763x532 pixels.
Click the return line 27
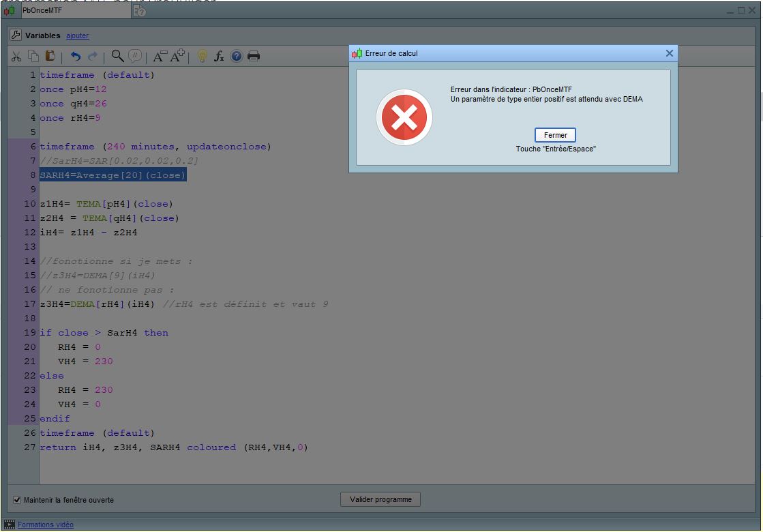(174, 447)
